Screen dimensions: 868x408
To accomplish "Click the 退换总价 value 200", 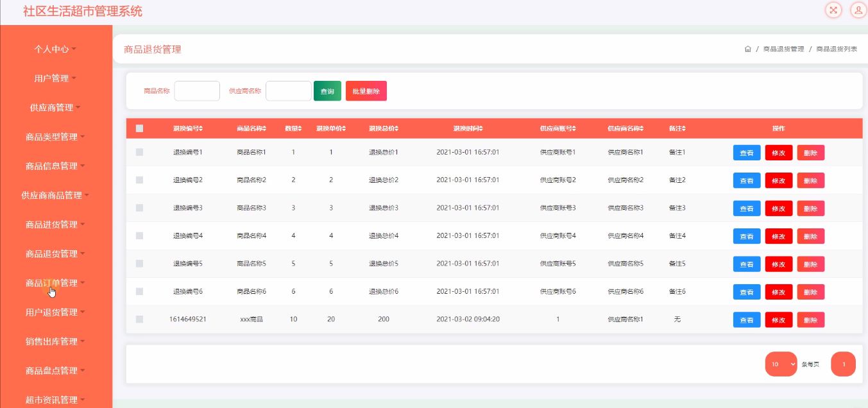I will [x=384, y=319].
